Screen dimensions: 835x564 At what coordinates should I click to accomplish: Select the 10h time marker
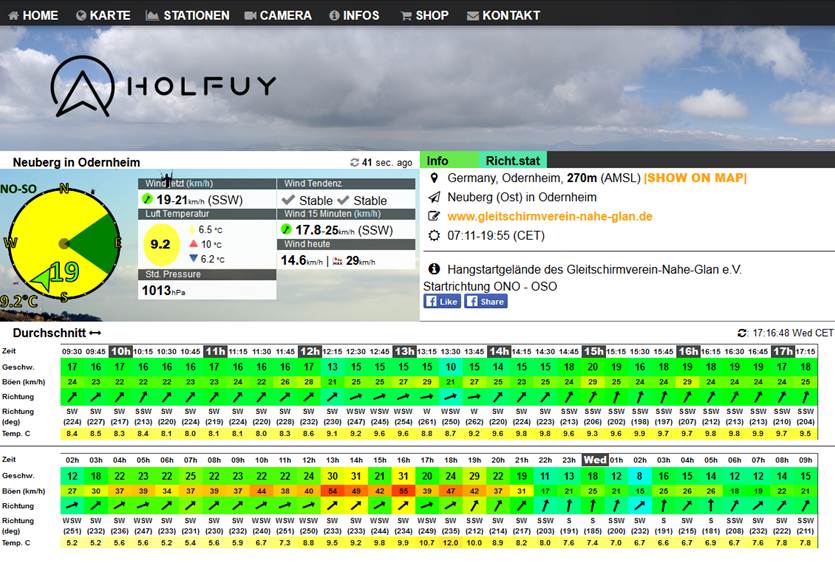coord(120,351)
